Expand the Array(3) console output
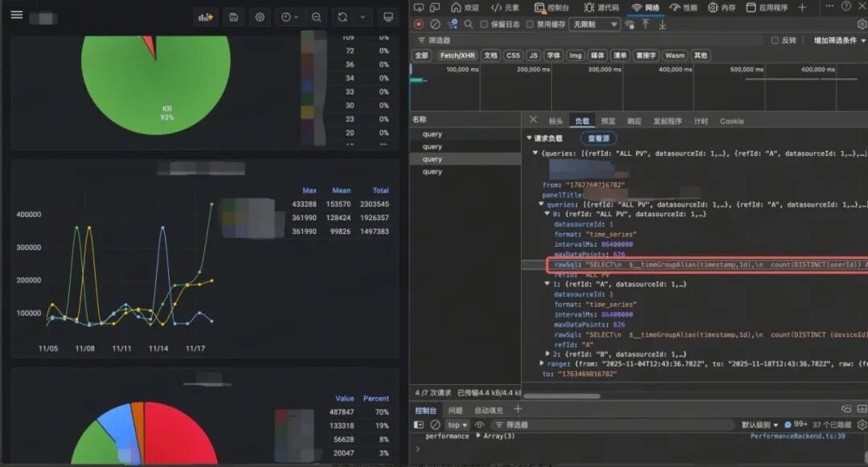 478,436
